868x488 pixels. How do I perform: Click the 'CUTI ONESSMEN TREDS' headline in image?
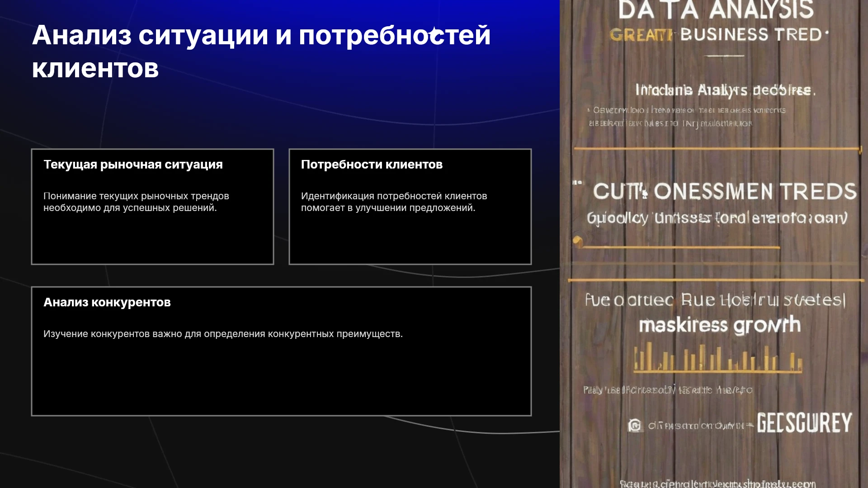pos(725,192)
